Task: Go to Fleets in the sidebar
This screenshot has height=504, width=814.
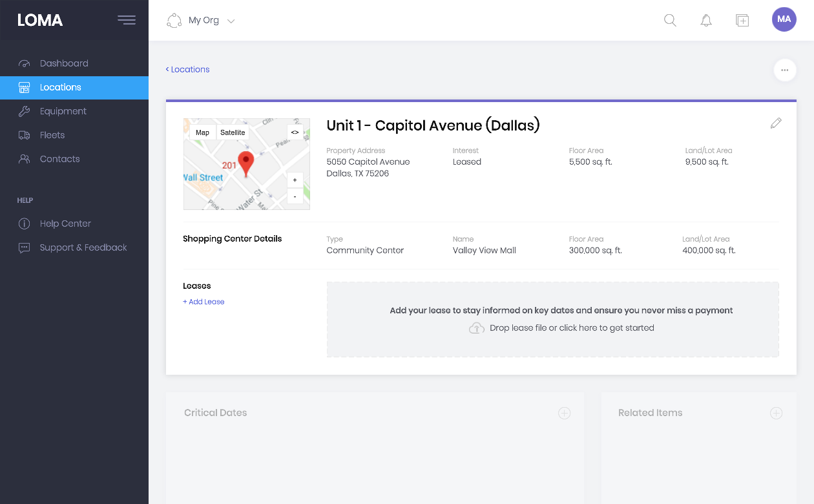Action: click(52, 135)
